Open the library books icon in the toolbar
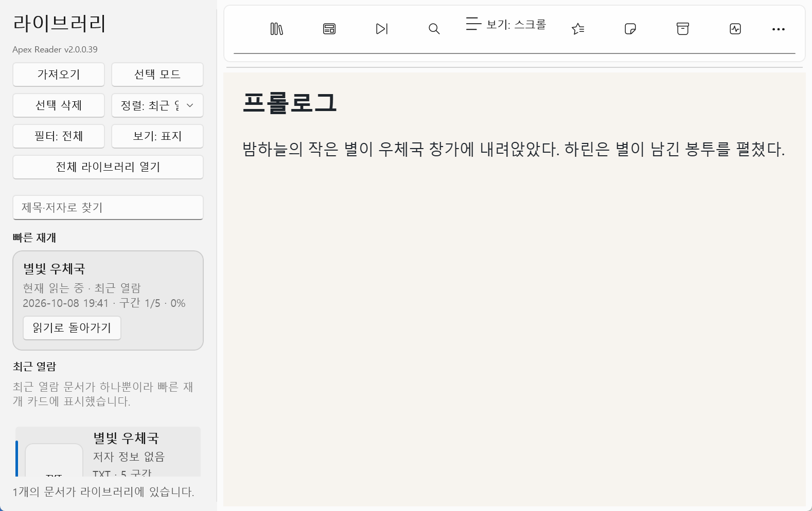 point(277,29)
